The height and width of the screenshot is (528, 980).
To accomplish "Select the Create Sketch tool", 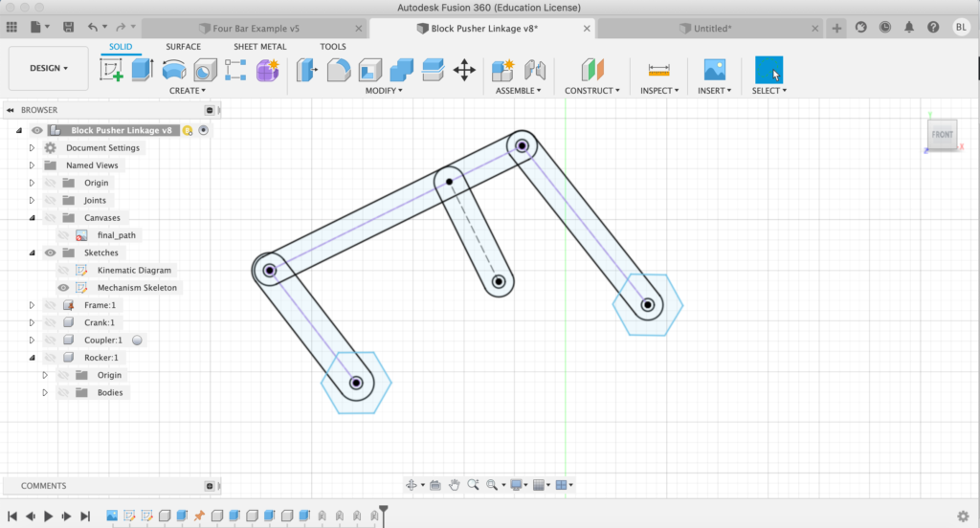I will 112,70.
